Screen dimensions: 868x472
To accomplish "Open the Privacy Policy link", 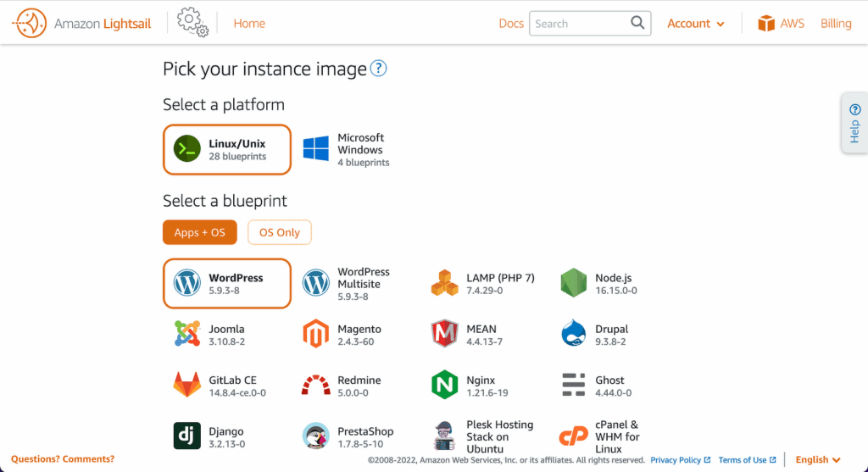I will (x=681, y=460).
